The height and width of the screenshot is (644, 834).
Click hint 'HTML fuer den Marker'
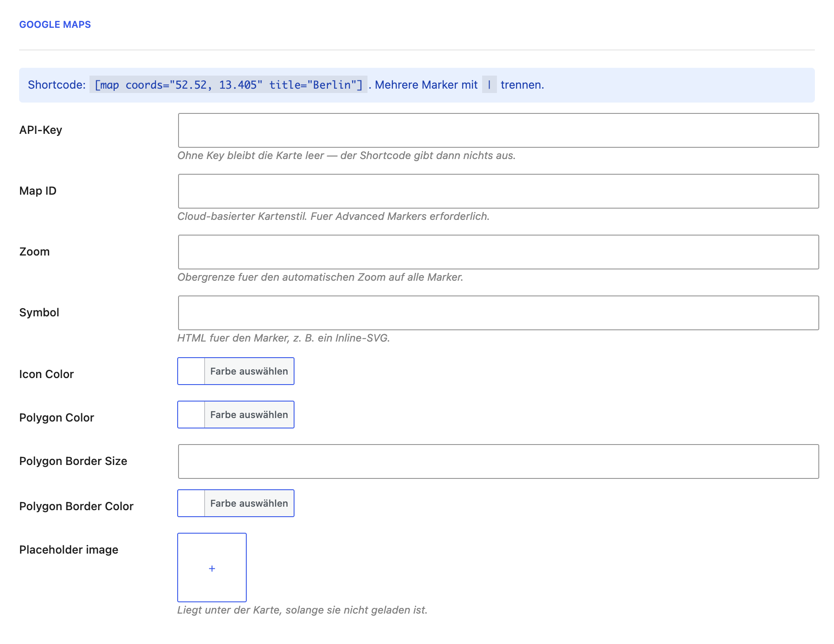click(x=283, y=338)
